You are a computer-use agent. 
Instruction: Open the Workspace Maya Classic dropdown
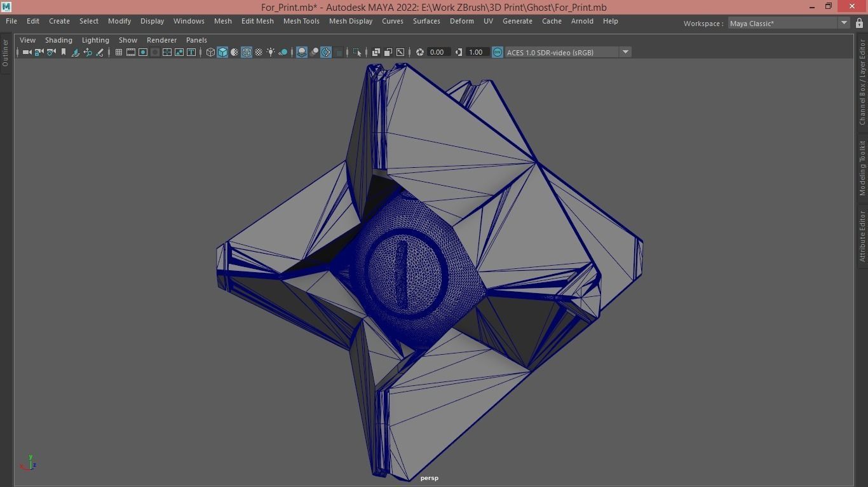click(x=789, y=23)
